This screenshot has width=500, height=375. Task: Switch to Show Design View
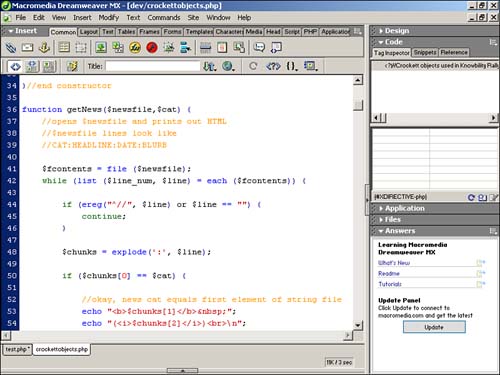pyautogui.click(x=49, y=66)
